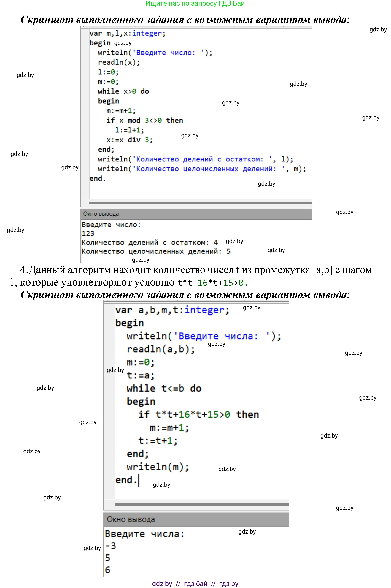Click the '-3' input value in second output

point(110,546)
